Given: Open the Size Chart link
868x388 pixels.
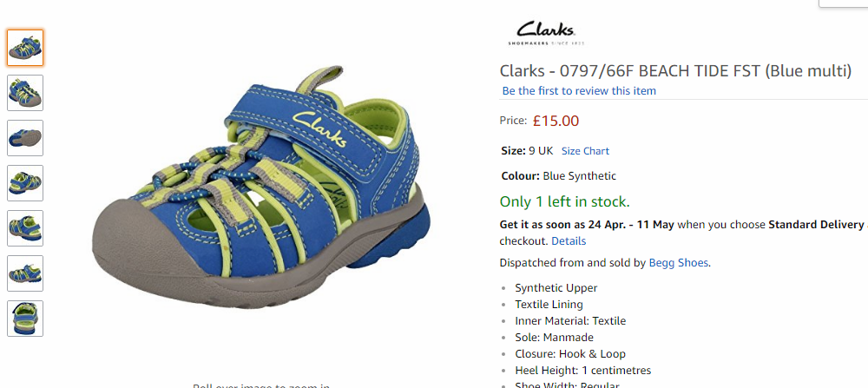Looking at the screenshot, I should (x=585, y=151).
